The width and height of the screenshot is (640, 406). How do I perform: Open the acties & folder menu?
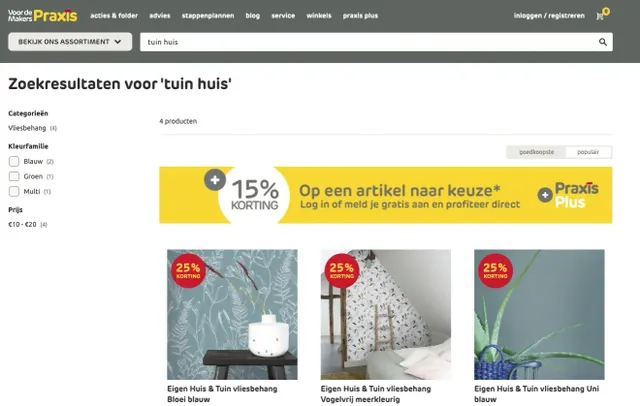click(114, 16)
